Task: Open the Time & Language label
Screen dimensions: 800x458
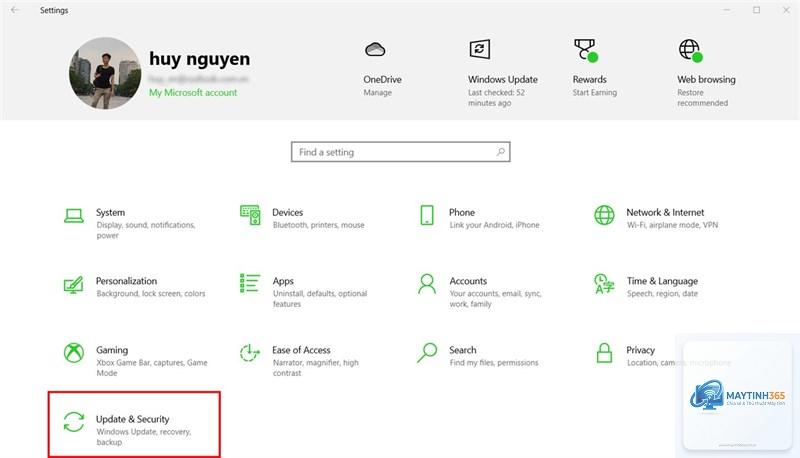Action: 662,281
